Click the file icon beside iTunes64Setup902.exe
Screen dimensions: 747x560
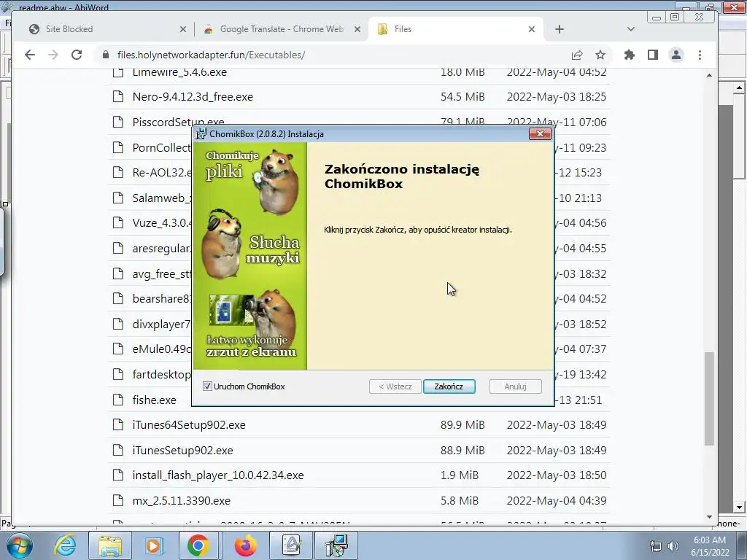point(117,424)
